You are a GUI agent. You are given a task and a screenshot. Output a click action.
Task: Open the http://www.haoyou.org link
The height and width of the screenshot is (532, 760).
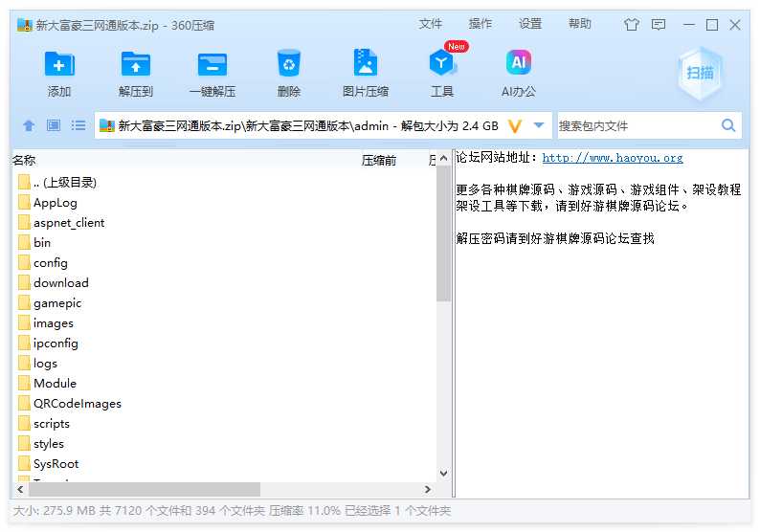[x=613, y=158]
